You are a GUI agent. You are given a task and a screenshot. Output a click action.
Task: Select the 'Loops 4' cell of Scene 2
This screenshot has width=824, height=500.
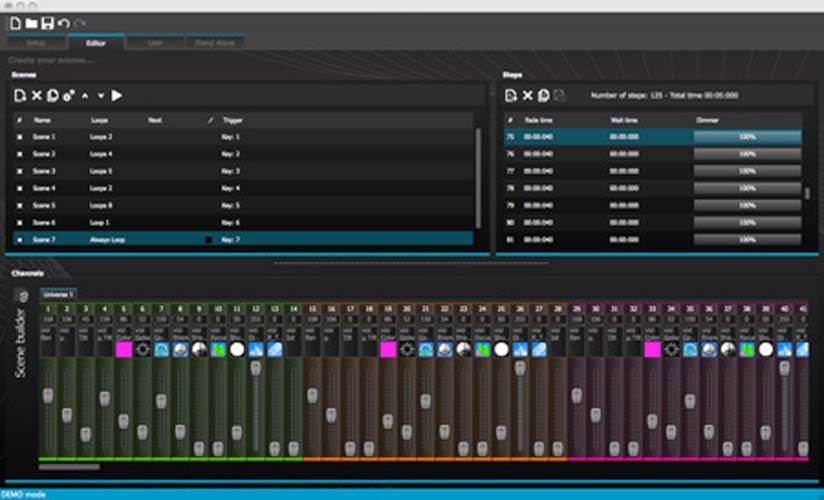coord(101,154)
